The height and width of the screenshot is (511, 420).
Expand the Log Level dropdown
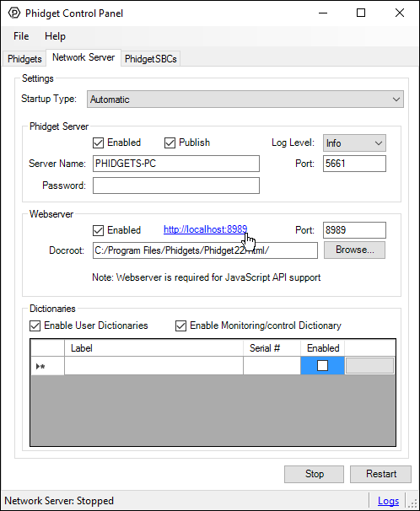click(x=354, y=143)
